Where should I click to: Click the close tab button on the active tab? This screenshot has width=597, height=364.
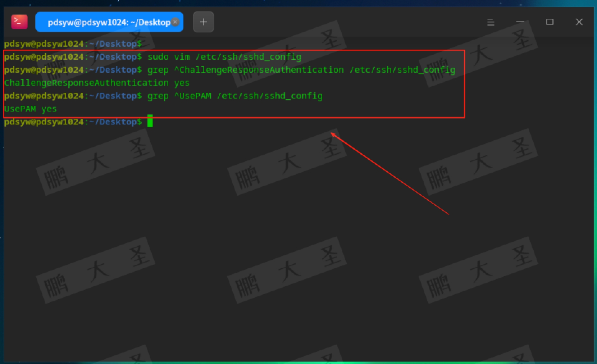[175, 22]
